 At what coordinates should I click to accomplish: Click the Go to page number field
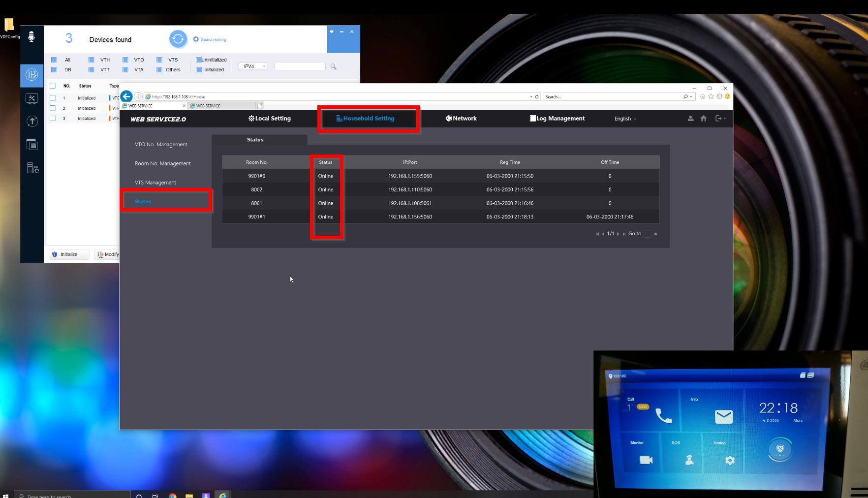648,234
